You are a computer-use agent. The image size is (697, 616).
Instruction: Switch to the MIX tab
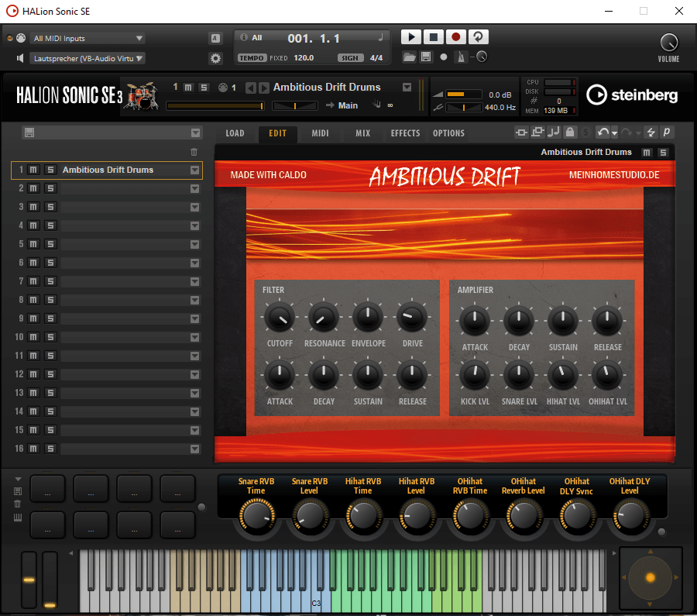tap(362, 133)
